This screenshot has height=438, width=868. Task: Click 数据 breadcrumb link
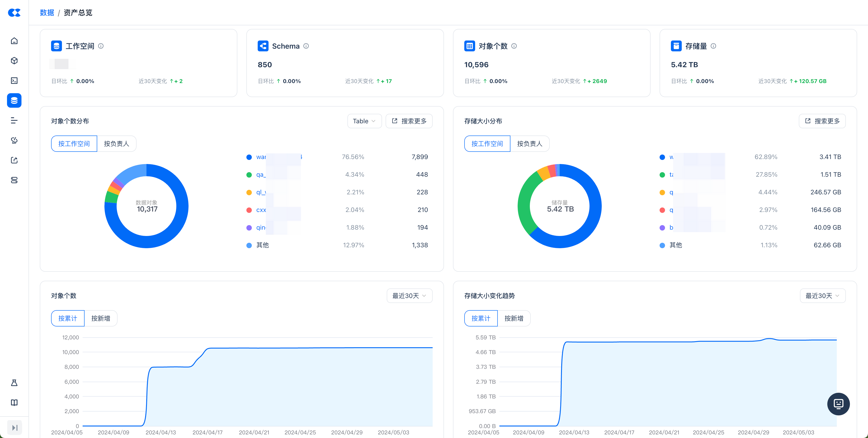click(x=47, y=13)
